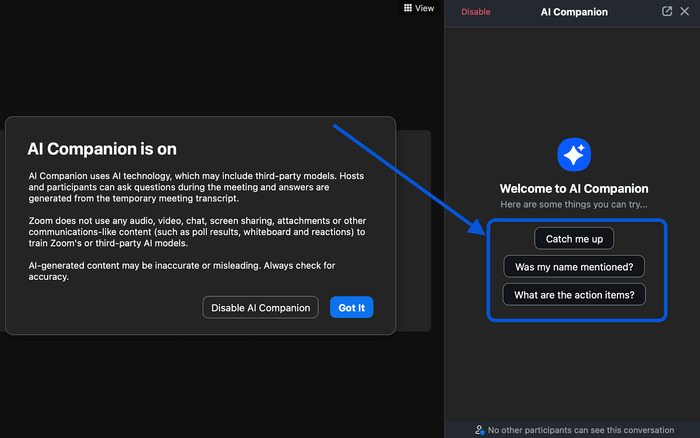
Task: Click 'Here are some things you can try...'
Action: tap(574, 204)
